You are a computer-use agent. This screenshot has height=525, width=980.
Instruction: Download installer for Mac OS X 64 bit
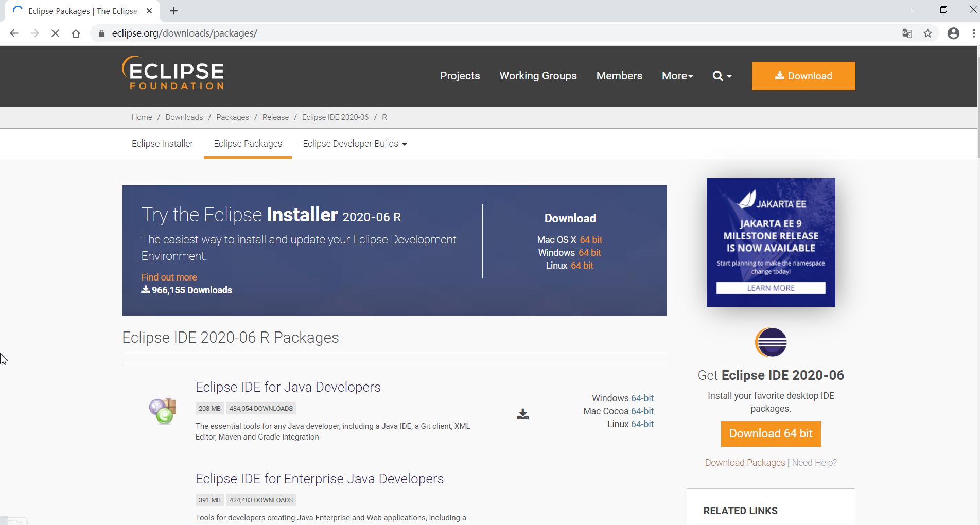point(591,240)
